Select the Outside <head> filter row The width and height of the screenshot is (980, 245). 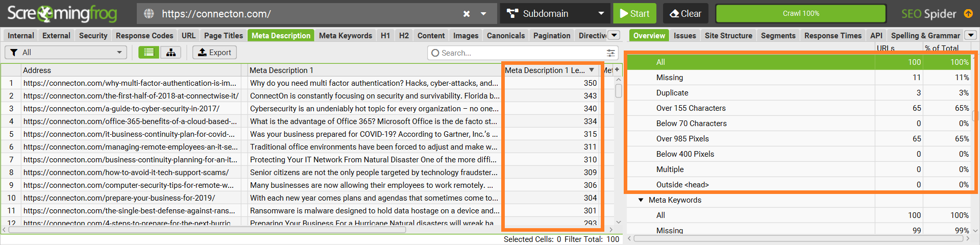coord(800,184)
